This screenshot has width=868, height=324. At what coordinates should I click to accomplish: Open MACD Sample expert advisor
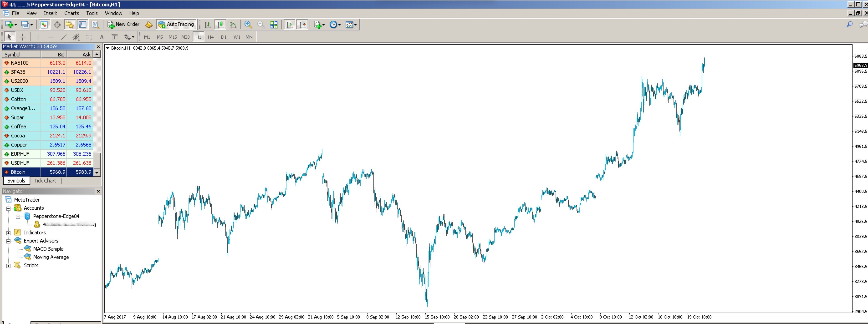pos(48,249)
